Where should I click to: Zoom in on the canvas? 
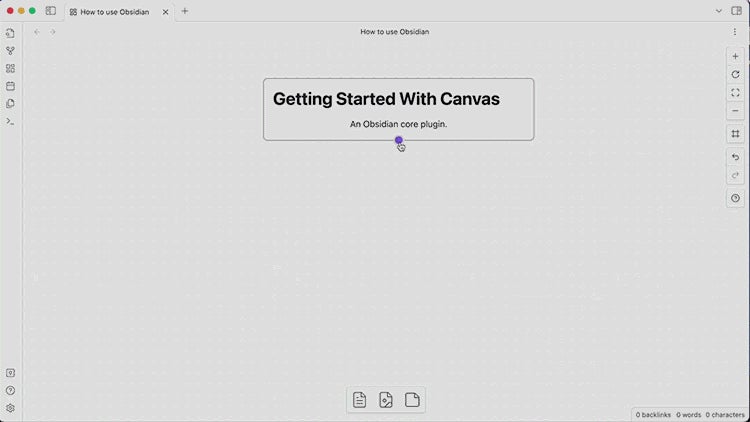[735, 56]
